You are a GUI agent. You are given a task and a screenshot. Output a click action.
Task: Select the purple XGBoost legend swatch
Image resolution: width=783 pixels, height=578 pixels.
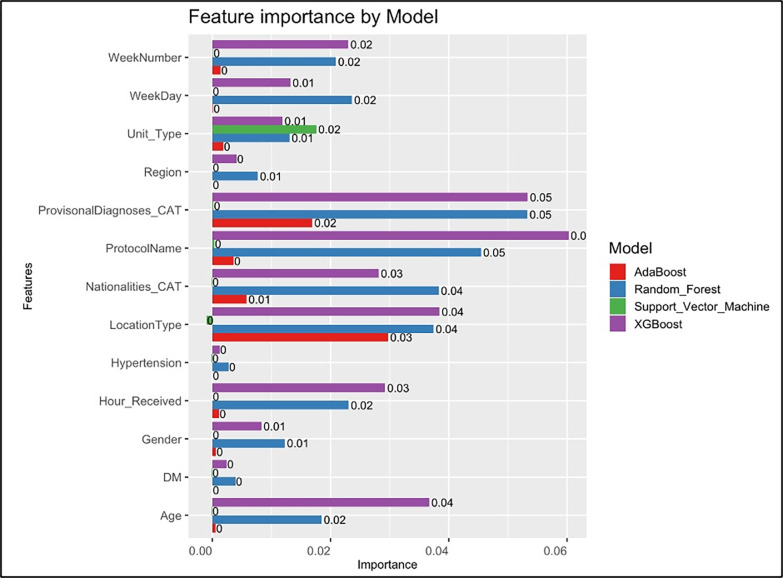click(x=618, y=324)
